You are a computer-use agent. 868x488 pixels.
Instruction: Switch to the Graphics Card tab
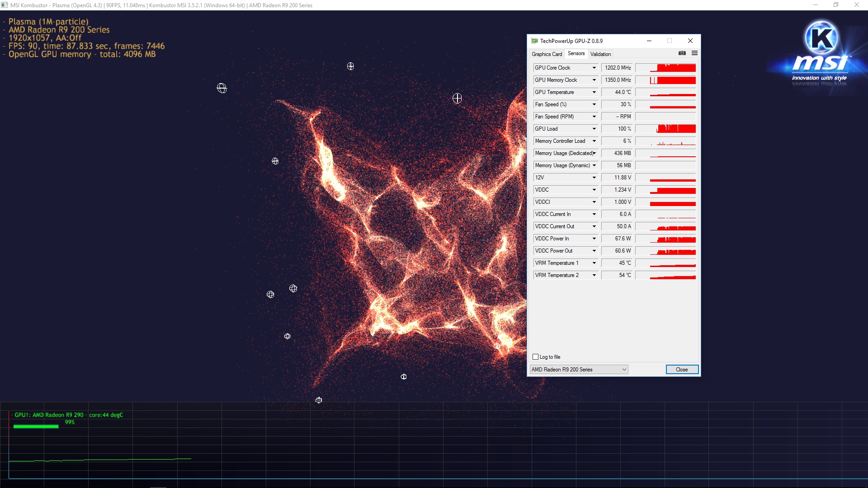tap(547, 54)
